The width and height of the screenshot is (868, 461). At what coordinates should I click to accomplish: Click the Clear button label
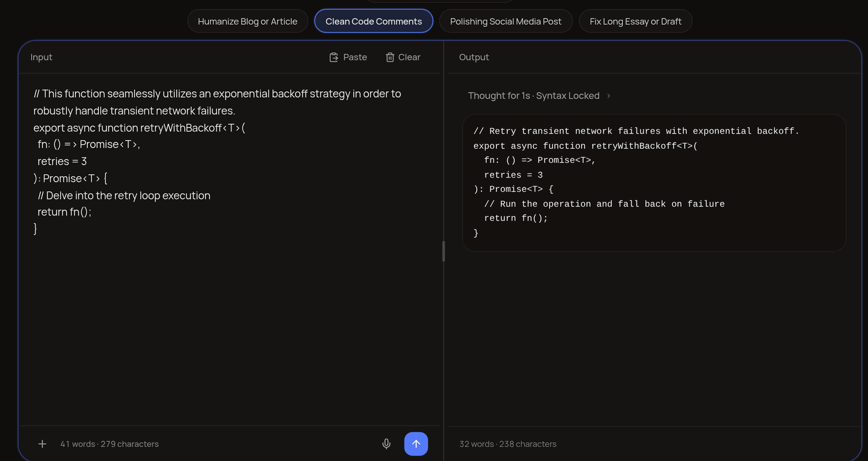pyautogui.click(x=409, y=57)
